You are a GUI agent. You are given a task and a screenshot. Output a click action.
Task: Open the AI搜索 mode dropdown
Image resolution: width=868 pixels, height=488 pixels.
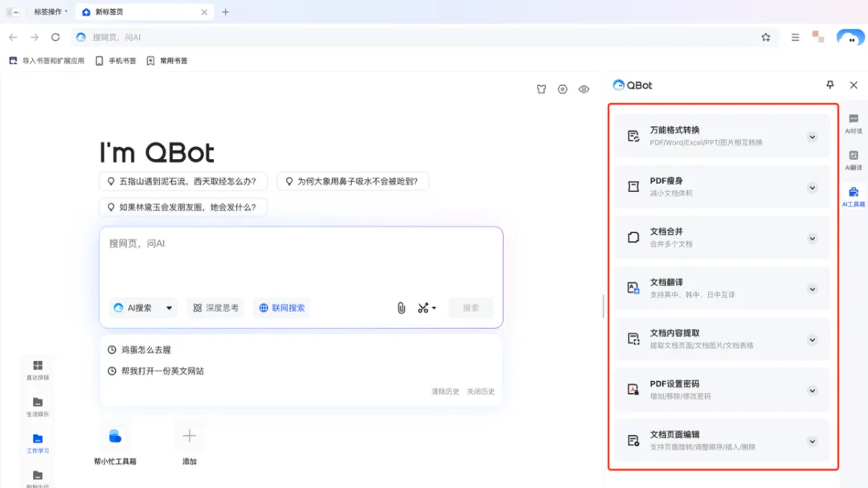pyautogui.click(x=143, y=308)
